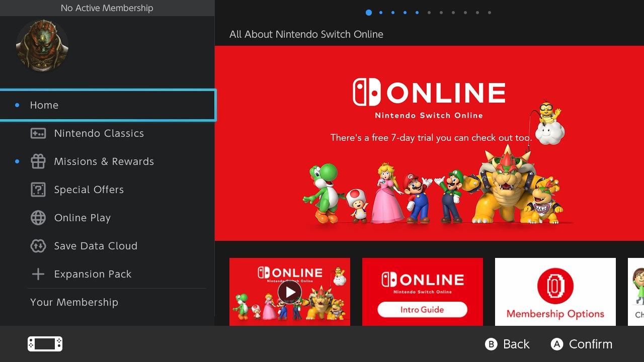Open the Membership Options card
Screen dimensions: 644x362
[555, 292]
